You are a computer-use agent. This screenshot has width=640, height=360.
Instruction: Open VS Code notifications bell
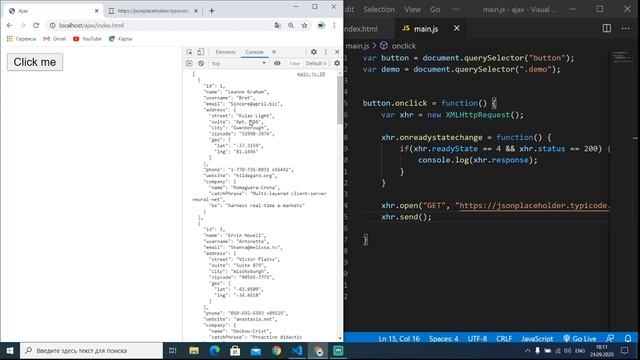click(x=628, y=339)
